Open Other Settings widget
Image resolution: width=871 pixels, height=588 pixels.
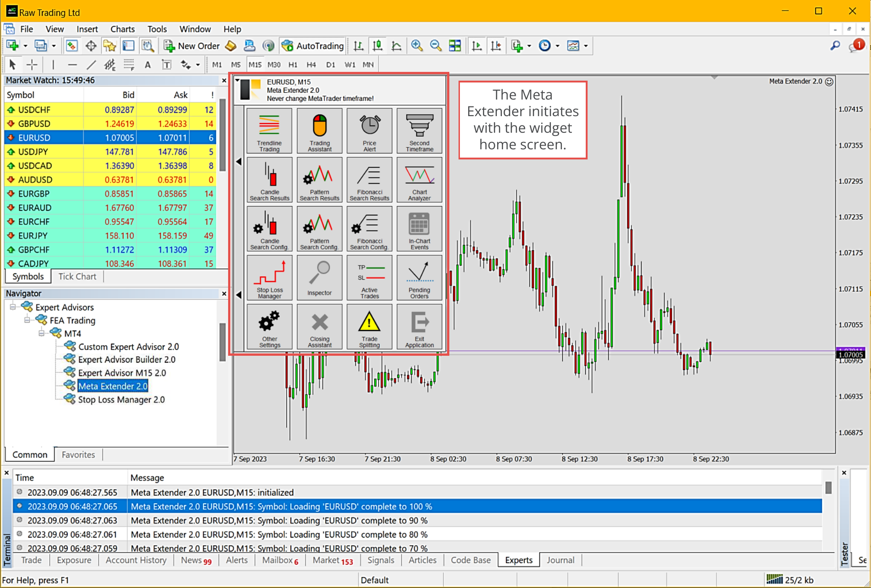269,327
